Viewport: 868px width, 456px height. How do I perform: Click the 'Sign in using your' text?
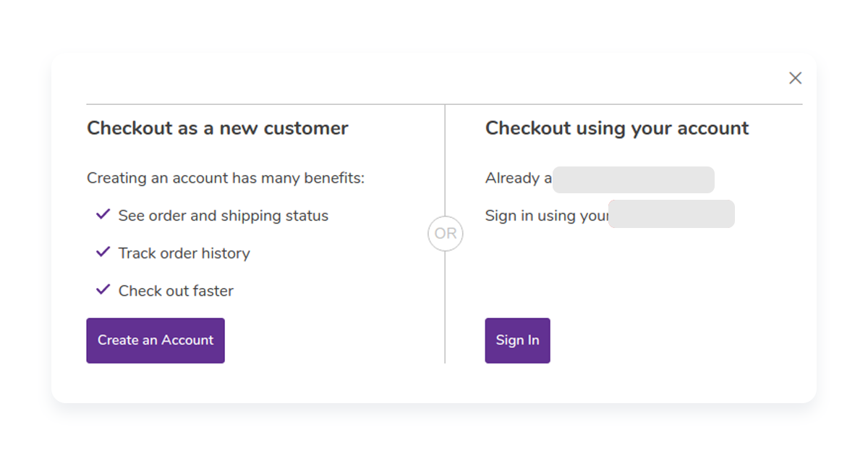click(547, 216)
